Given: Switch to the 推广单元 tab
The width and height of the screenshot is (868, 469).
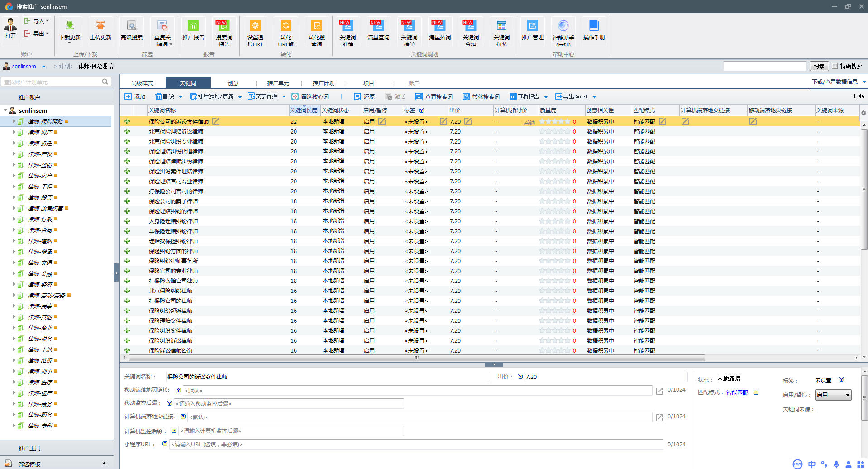Looking at the screenshot, I should 278,83.
